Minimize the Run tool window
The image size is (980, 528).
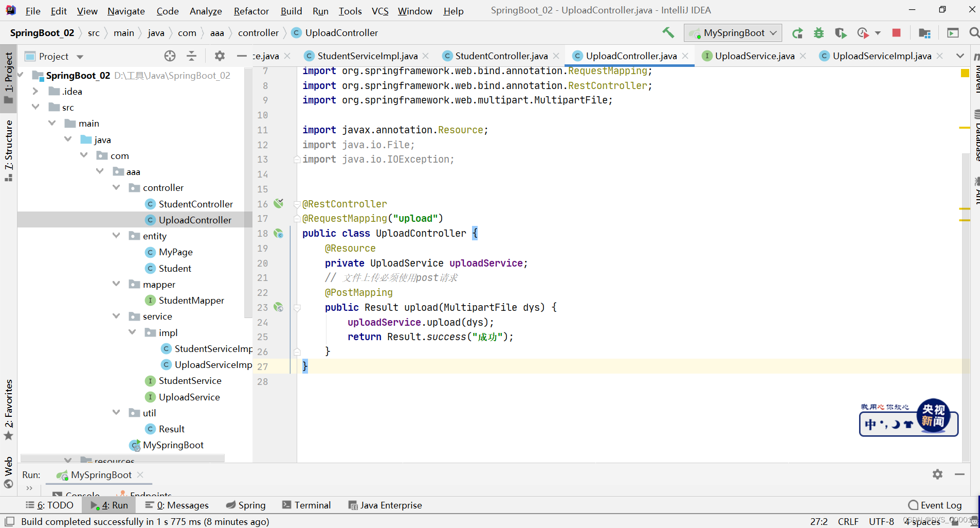[959, 474]
